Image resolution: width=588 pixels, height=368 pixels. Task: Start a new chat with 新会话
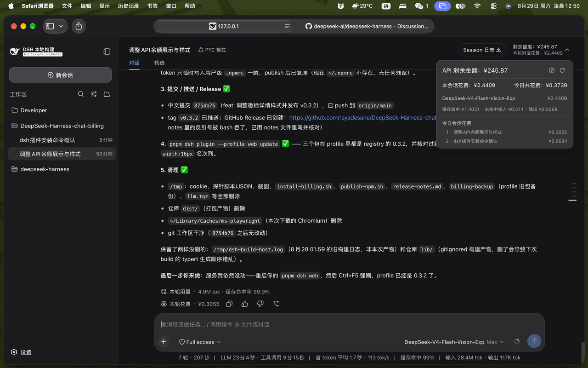(60, 75)
